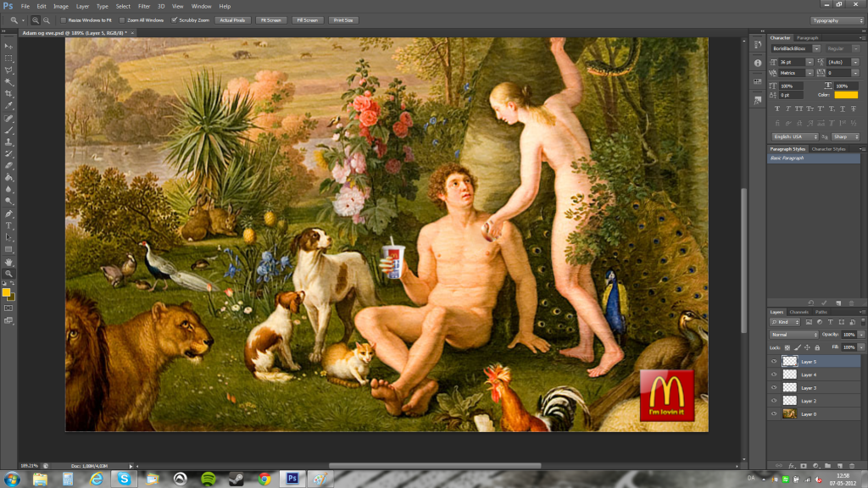Open the English: USA language dropdown

tap(795, 136)
